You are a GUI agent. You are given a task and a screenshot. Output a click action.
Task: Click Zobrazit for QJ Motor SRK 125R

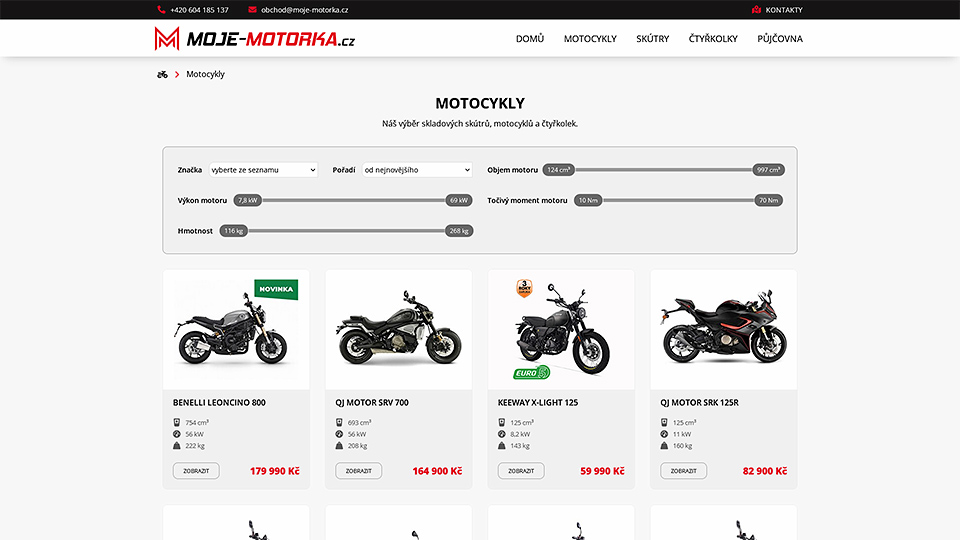click(x=683, y=471)
